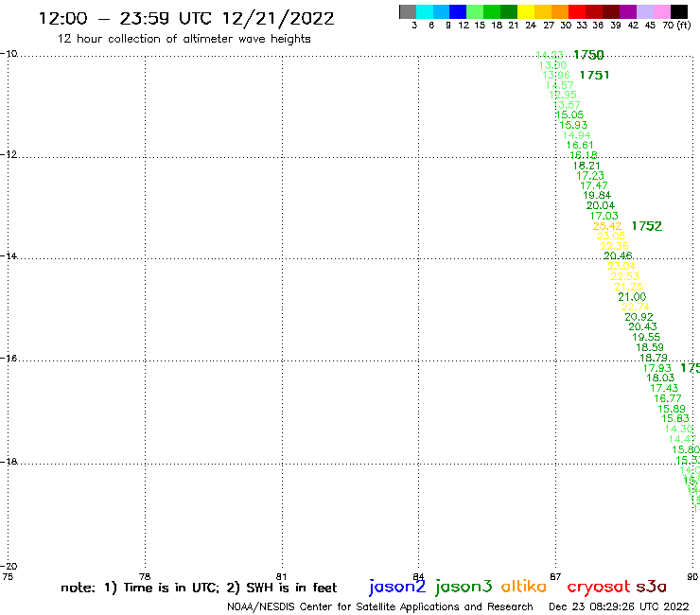Click the 19.84 wave height reading
This screenshot has height=615, width=700.
pyautogui.click(x=597, y=195)
